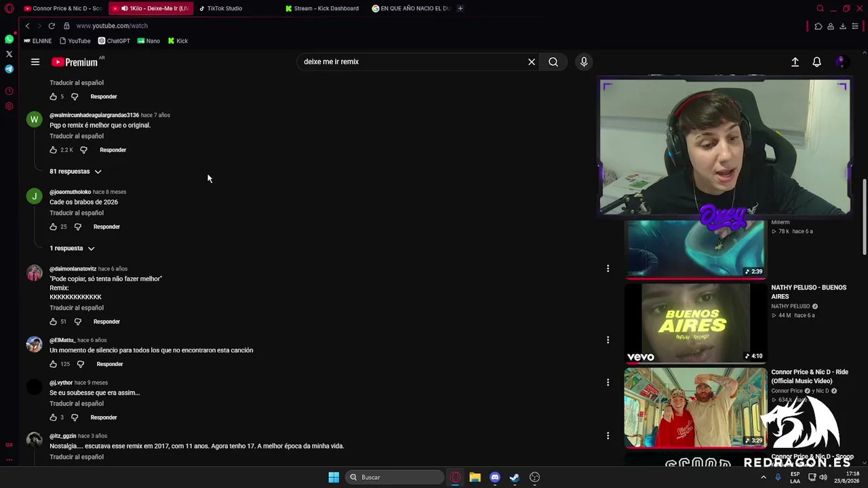This screenshot has height=488, width=868.
Task: Open the YouTube upload/create button
Action: (x=795, y=62)
